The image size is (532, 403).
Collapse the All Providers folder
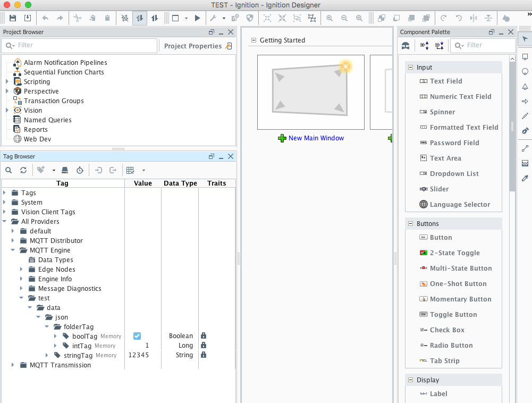click(x=4, y=221)
